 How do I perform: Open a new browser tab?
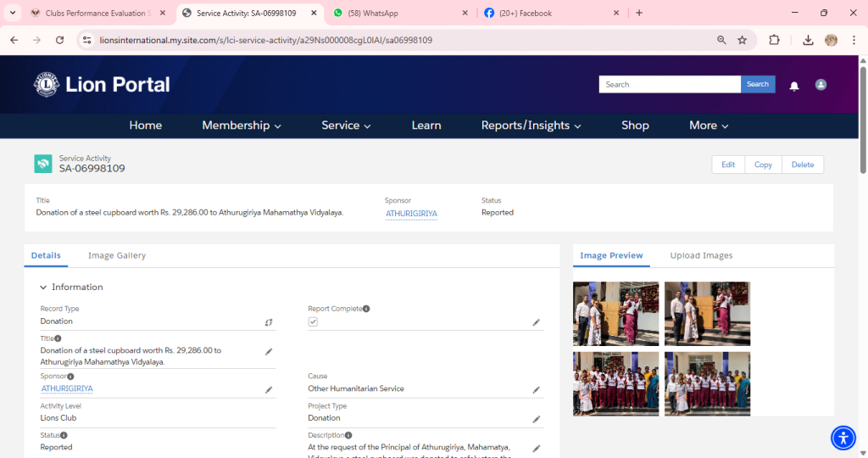tap(639, 13)
